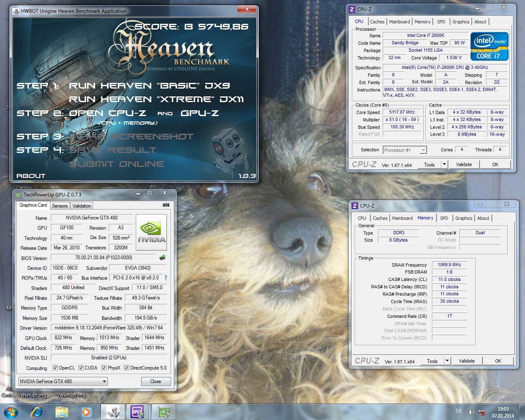525x420 pixels.
Task: Open the NVIDIA GeForce GTX 480 GPU dropdown
Action: [63, 381]
